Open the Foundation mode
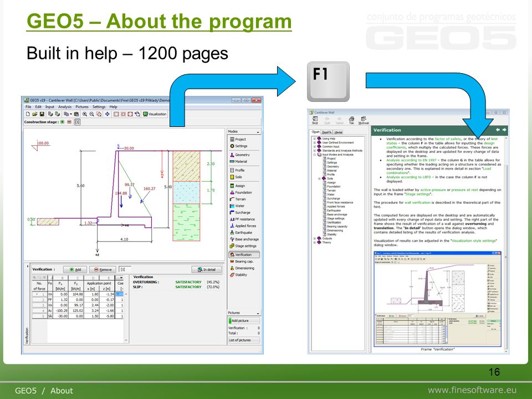The image size is (532, 399). (241, 192)
